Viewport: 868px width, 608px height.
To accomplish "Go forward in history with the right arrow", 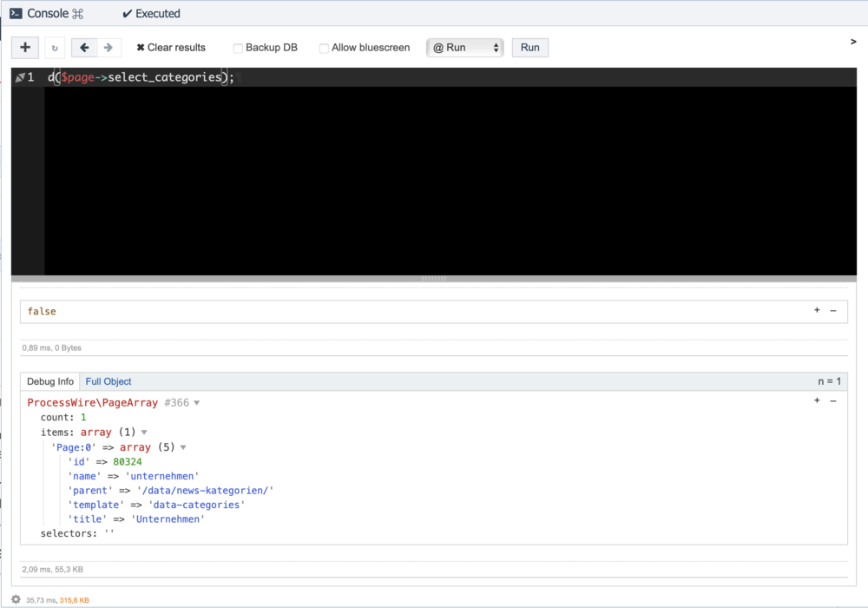I will point(108,48).
